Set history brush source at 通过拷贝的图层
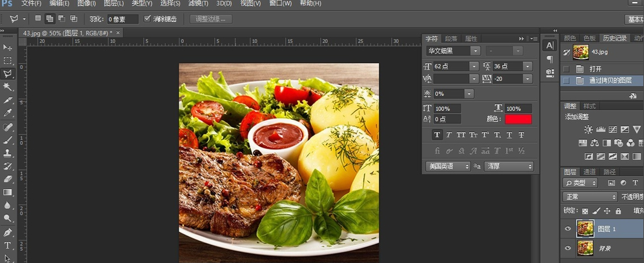Image resolution: width=644 pixels, height=263 pixels. (x=567, y=81)
